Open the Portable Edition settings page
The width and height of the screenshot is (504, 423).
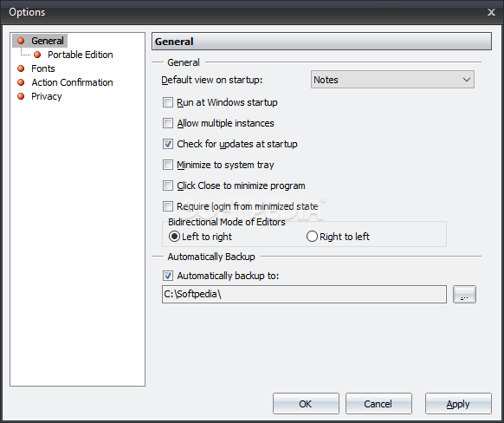(x=80, y=55)
